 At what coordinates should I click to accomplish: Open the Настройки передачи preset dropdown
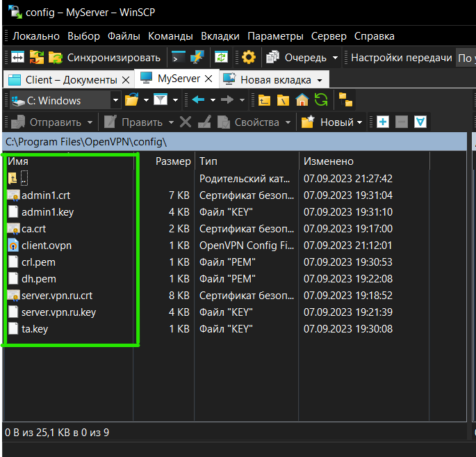point(466,58)
